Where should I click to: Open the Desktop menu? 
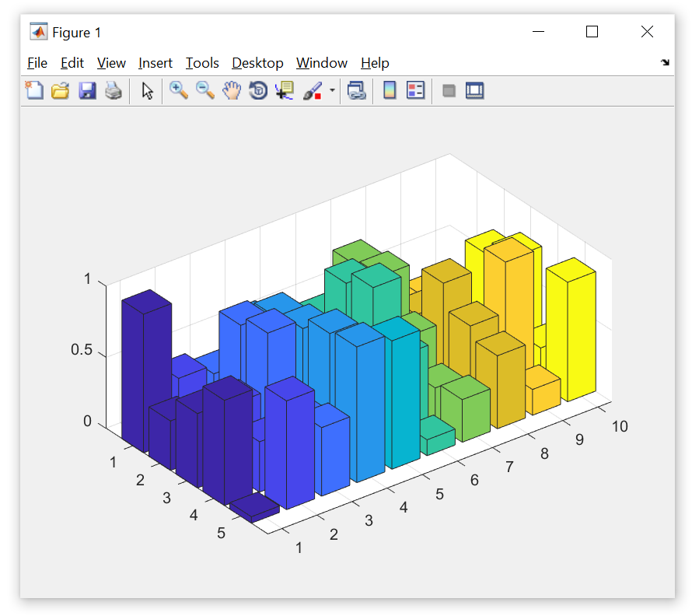click(257, 63)
